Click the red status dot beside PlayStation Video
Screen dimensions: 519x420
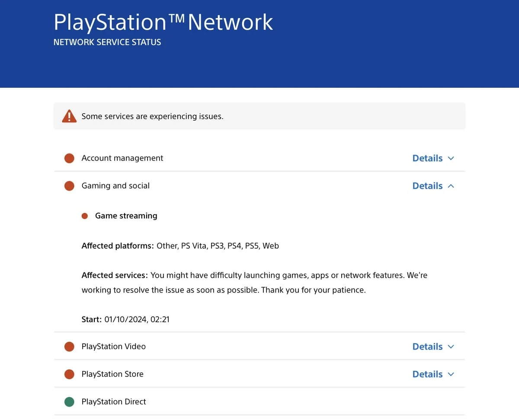click(69, 346)
